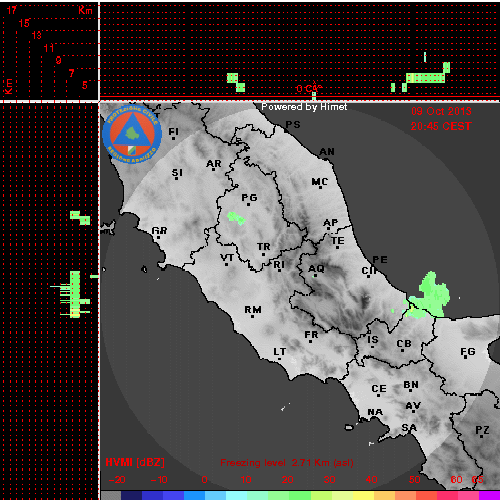The height and width of the screenshot is (500, 500).
Task: Select the date "09 Oct 2013"
Action: (441, 111)
